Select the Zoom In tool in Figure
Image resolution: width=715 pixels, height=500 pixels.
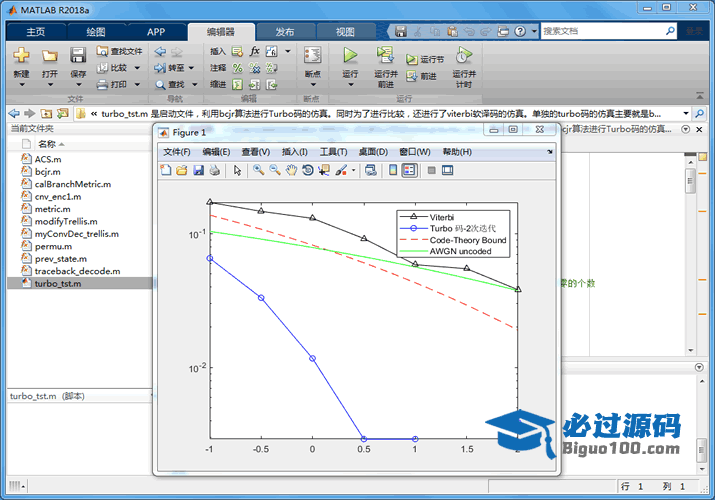(259, 170)
